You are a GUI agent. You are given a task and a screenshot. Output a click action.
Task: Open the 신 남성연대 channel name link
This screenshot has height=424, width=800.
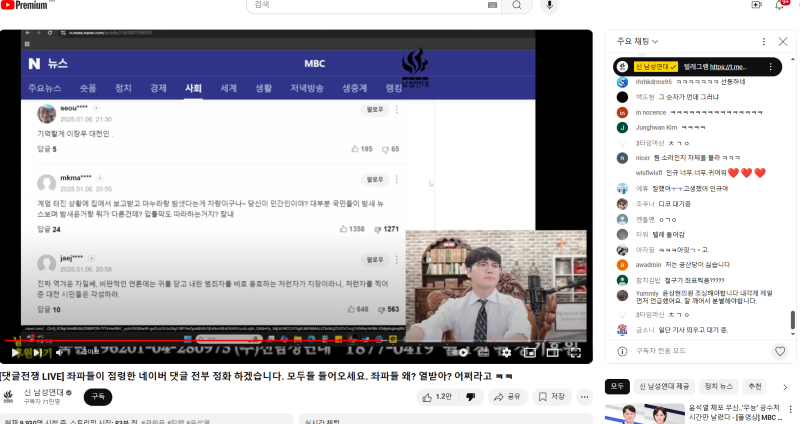44,392
